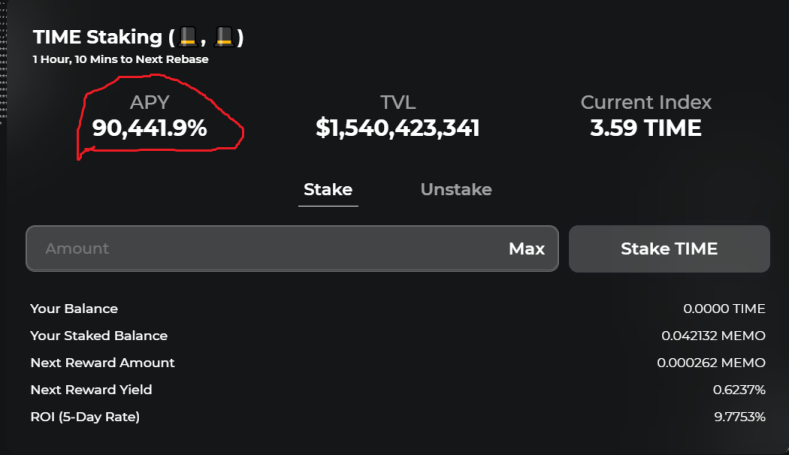The image size is (789, 455).
Task: Click the Stake TIME button
Action: tap(669, 249)
